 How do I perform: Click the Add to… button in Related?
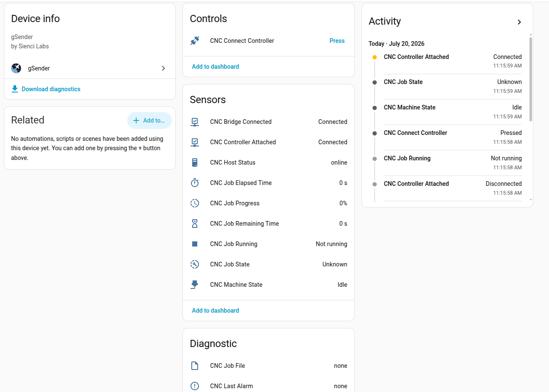[149, 120]
